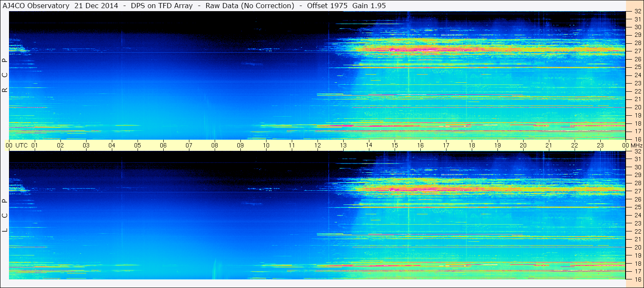644x288 pixels.
Task: Click the 18 MHz label of the LCP panel
Action: point(637,264)
